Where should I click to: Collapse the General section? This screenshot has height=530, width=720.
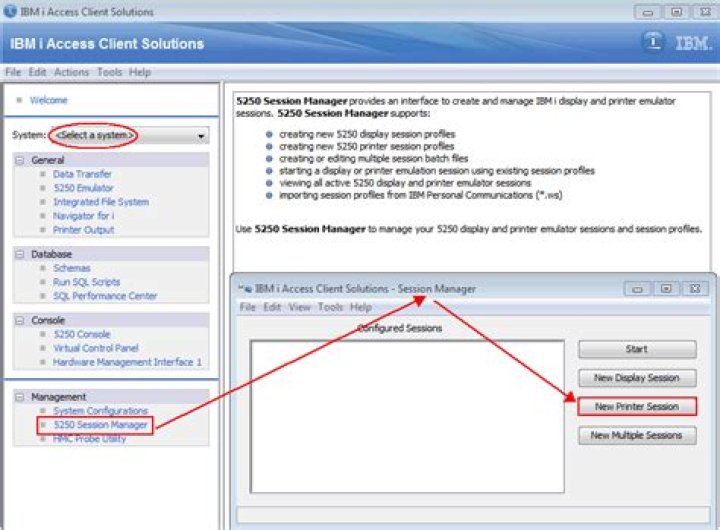click(20, 160)
